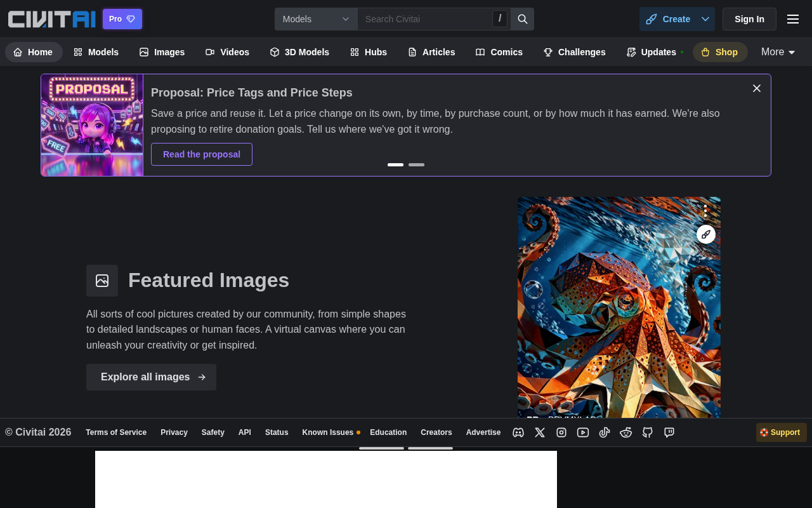Expand the Create button dropdown arrow
Image resolution: width=812 pixels, height=508 pixels.
[705, 19]
